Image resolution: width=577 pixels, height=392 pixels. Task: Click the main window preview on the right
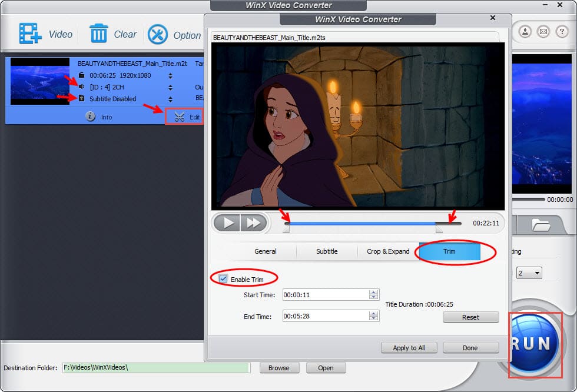tap(542, 124)
